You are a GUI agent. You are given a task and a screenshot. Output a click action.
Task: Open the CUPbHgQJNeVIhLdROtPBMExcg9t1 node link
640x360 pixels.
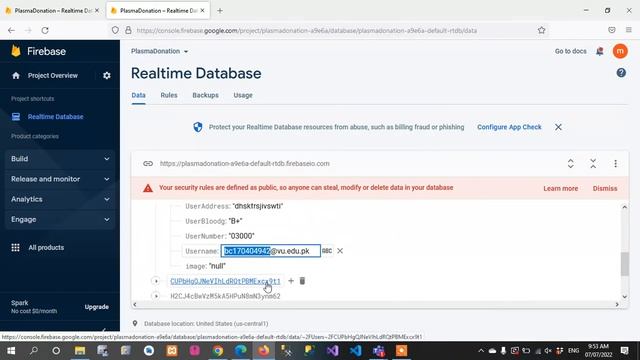(x=225, y=281)
